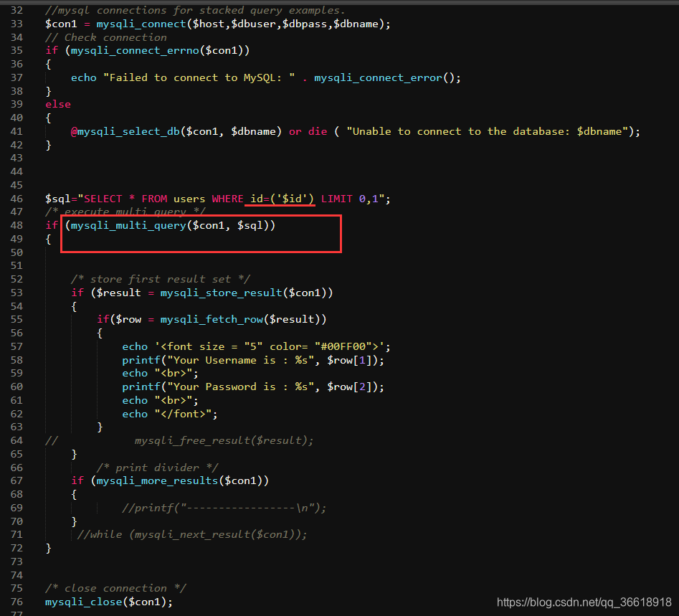Click on mysqli_store_result function
The height and width of the screenshot is (616, 679).
(222, 293)
